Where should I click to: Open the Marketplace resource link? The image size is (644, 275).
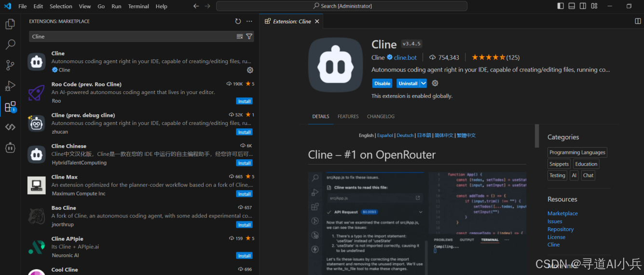pos(562,213)
